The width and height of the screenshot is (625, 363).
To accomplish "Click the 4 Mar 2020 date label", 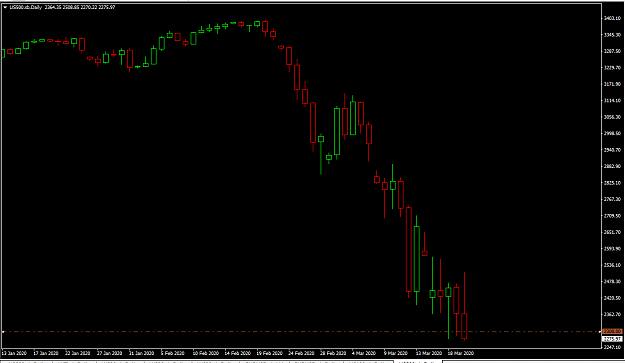I will tap(364, 353).
